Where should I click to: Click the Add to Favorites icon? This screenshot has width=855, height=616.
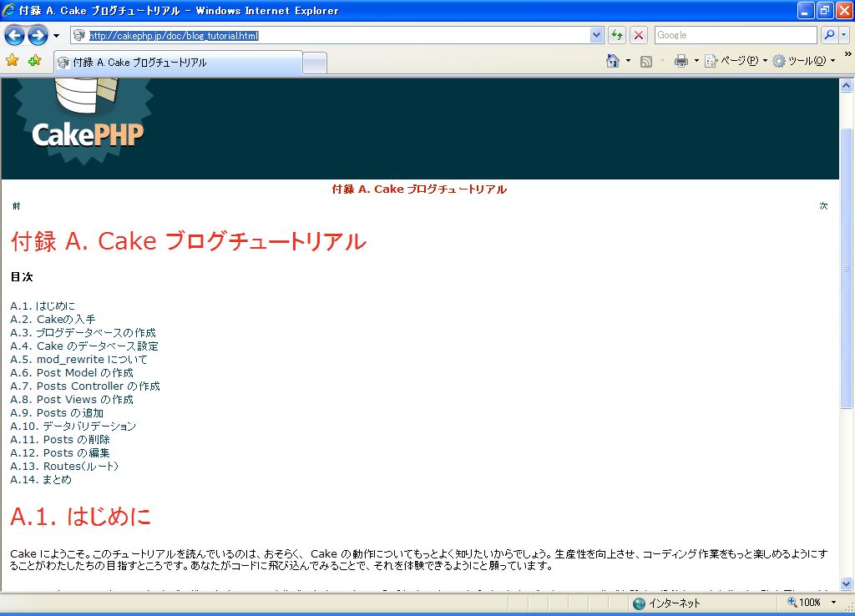click(x=34, y=61)
